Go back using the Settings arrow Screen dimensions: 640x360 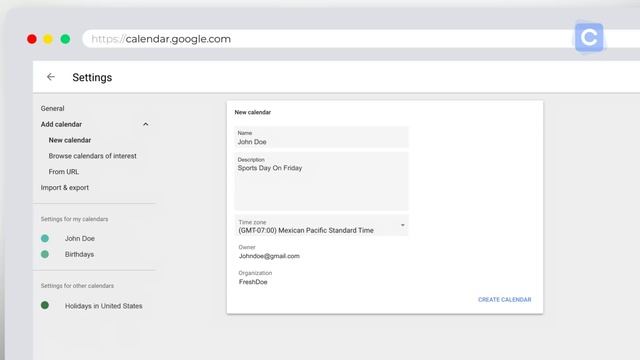coord(51,77)
